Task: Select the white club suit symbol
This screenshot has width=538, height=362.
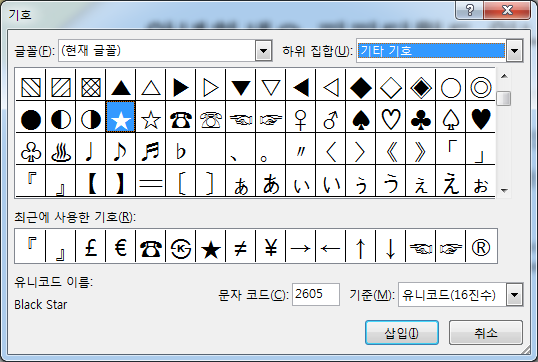Action: 31,151
